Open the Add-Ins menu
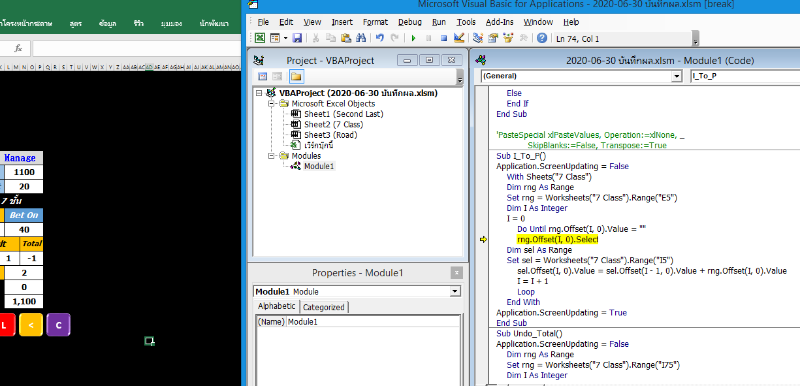 pyautogui.click(x=499, y=22)
